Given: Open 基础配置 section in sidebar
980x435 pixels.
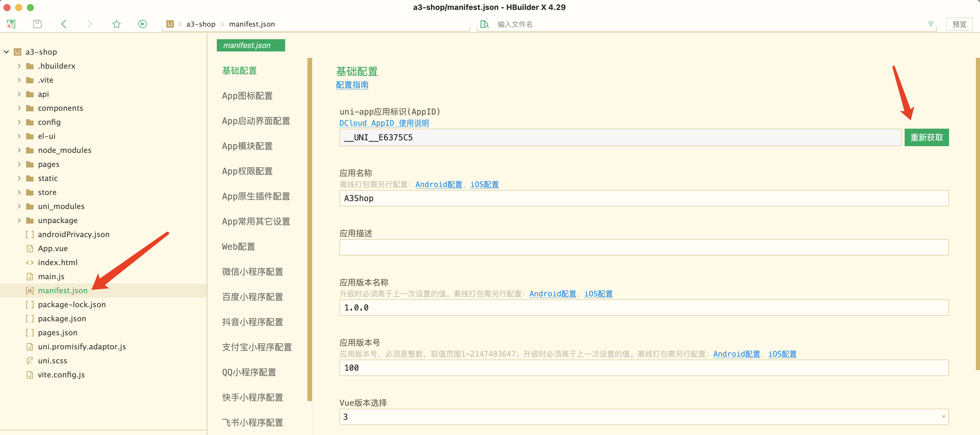Looking at the screenshot, I should pyautogui.click(x=239, y=71).
